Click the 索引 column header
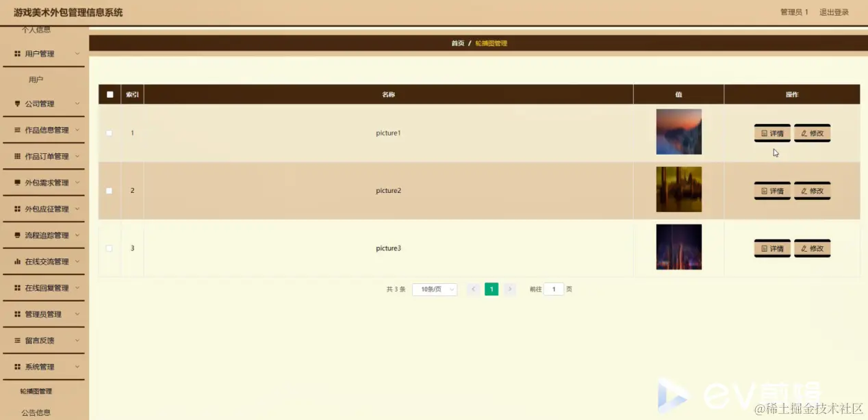Viewport: 868px width, 420px height. pos(132,94)
